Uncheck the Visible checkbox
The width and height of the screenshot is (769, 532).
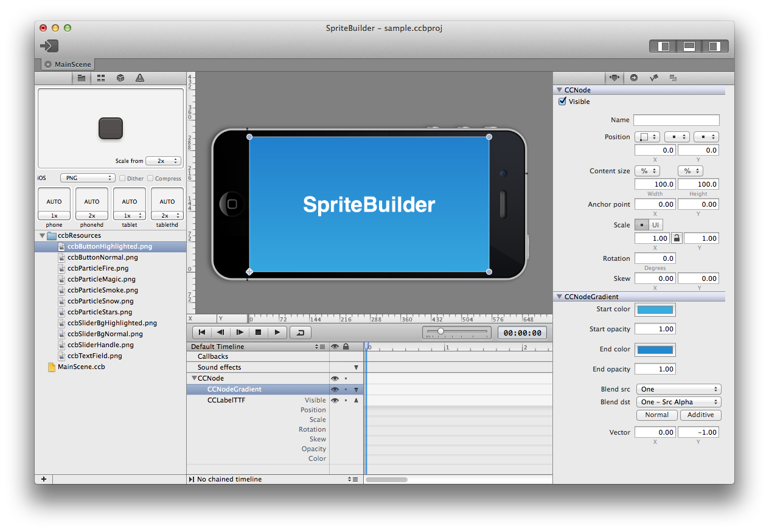pyautogui.click(x=563, y=102)
